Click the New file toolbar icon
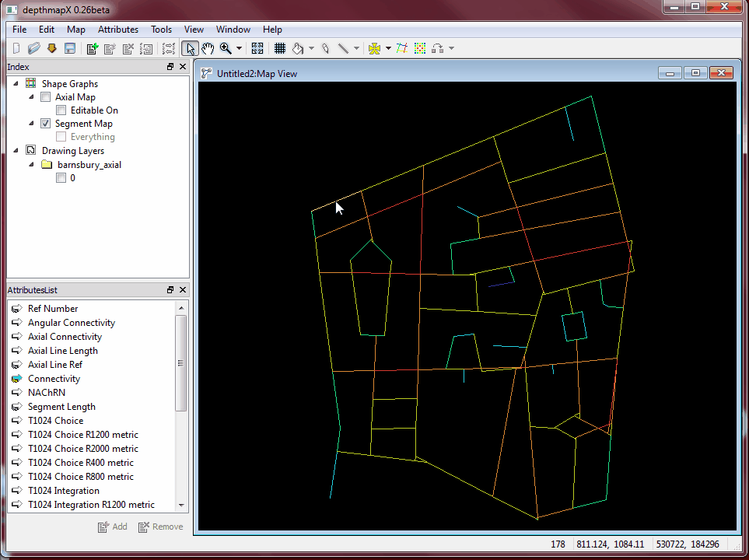Viewport: 749px width, 560px height. coord(16,48)
